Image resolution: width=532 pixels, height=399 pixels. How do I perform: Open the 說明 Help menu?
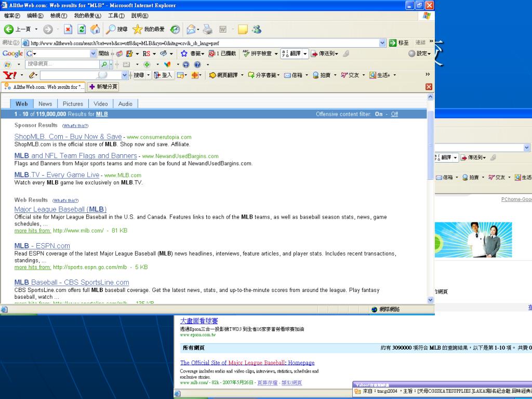pyautogui.click(x=140, y=16)
